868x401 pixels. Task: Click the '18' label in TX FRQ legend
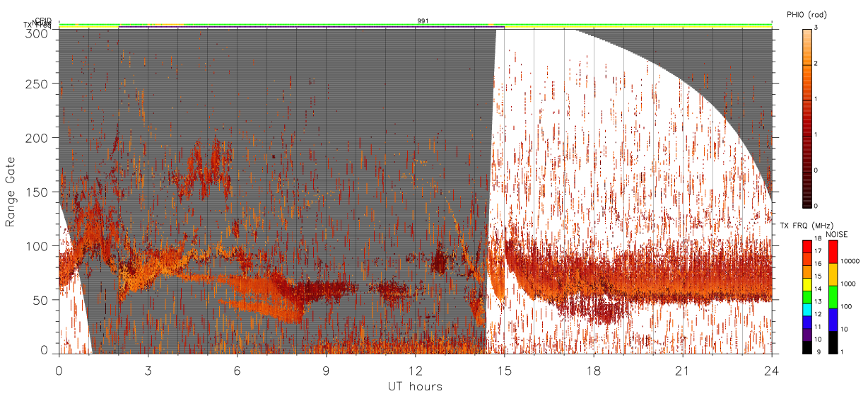click(818, 238)
